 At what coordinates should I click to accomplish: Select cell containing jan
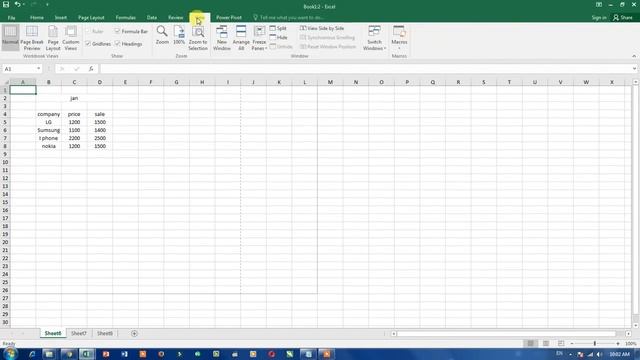tap(74, 98)
